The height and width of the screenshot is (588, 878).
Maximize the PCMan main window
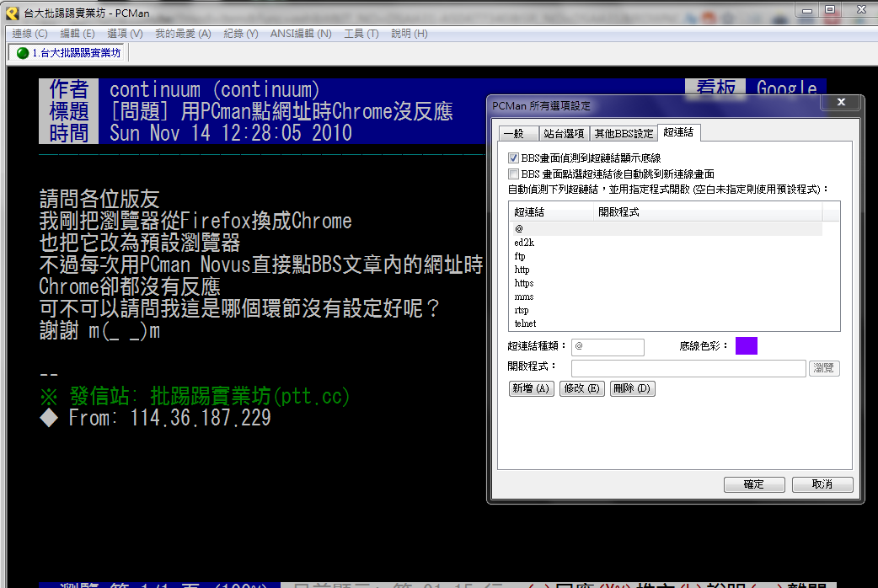click(831, 9)
